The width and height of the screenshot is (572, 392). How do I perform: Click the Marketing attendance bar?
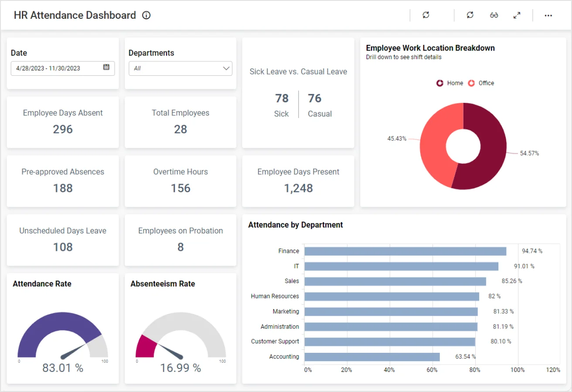(x=391, y=312)
